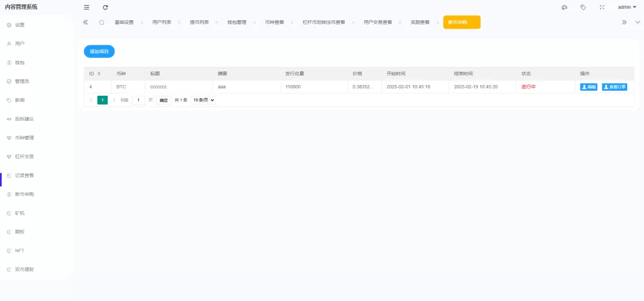Switch to the 基础设置 tab
The image size is (644, 301).
[x=124, y=22]
